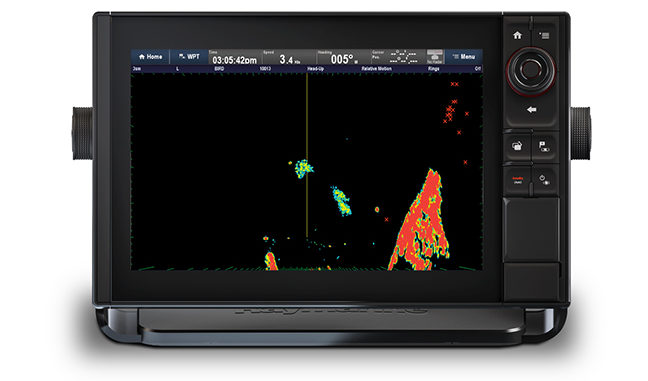The width and height of the screenshot is (648, 381).
Task: Select the Speed readout 3.4 kts
Action: coord(289,57)
